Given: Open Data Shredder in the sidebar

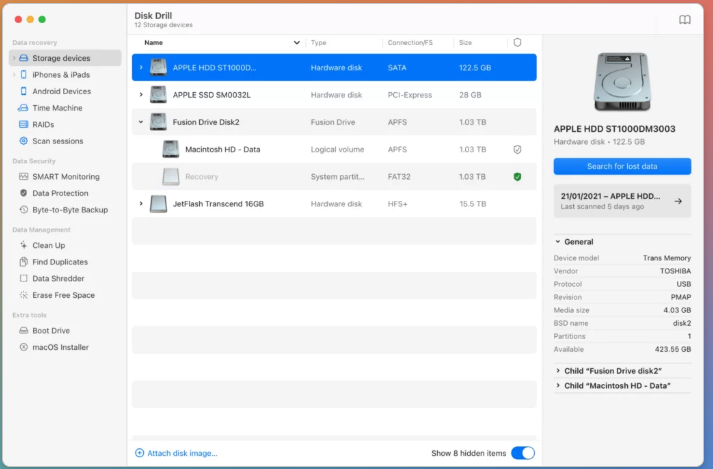Looking at the screenshot, I should 58,278.
